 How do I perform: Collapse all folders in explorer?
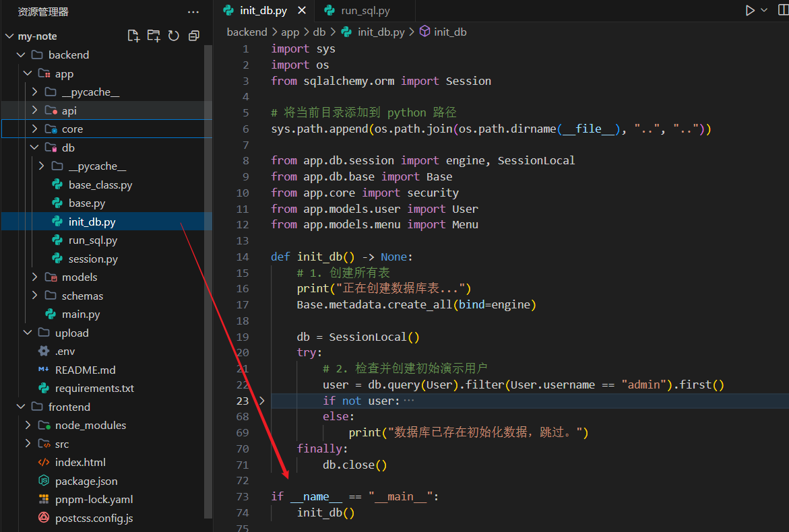pyautogui.click(x=194, y=36)
